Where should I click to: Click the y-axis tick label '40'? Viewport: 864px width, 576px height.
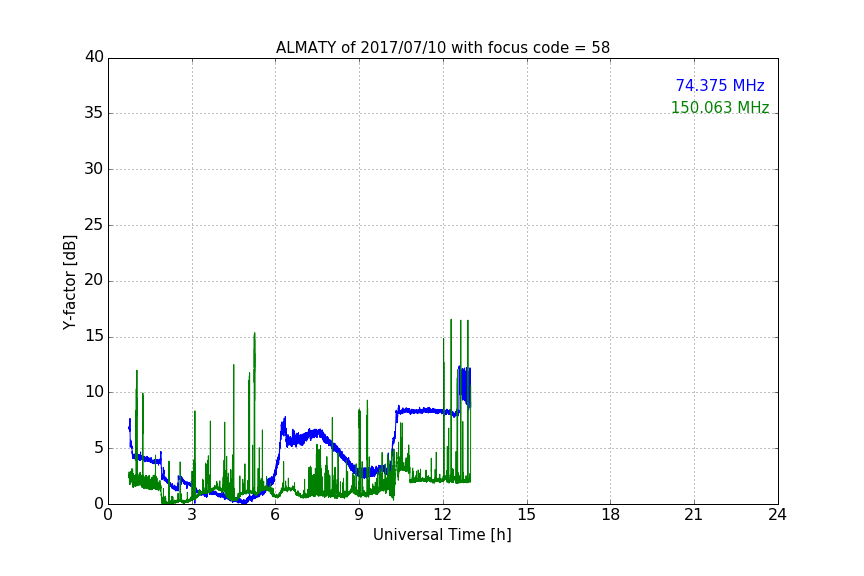click(x=94, y=57)
